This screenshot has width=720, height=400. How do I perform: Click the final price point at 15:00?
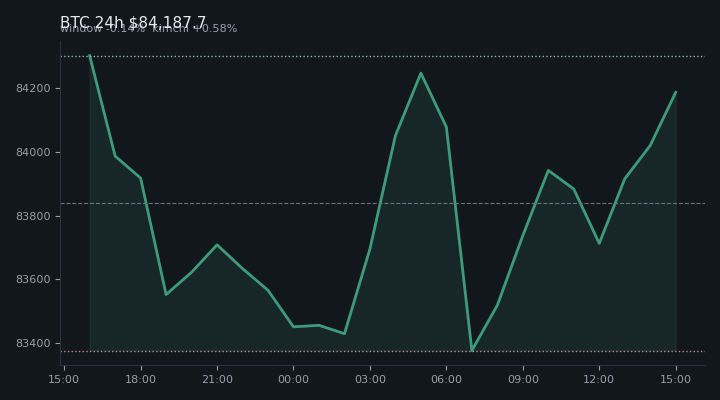(x=676, y=92)
